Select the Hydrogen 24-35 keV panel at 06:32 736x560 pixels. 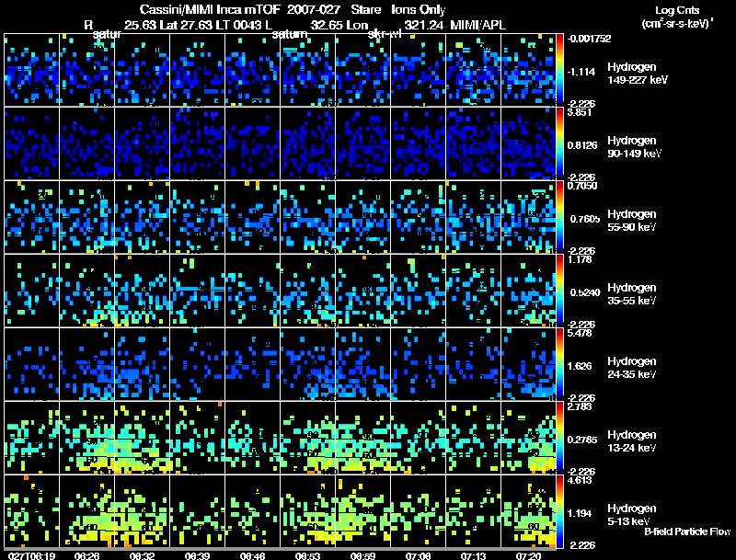(143, 364)
